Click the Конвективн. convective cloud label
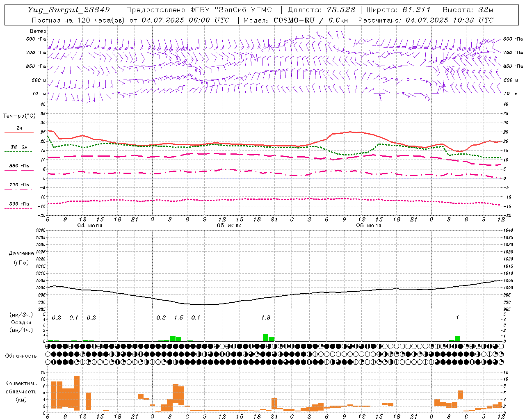 point(21,383)
